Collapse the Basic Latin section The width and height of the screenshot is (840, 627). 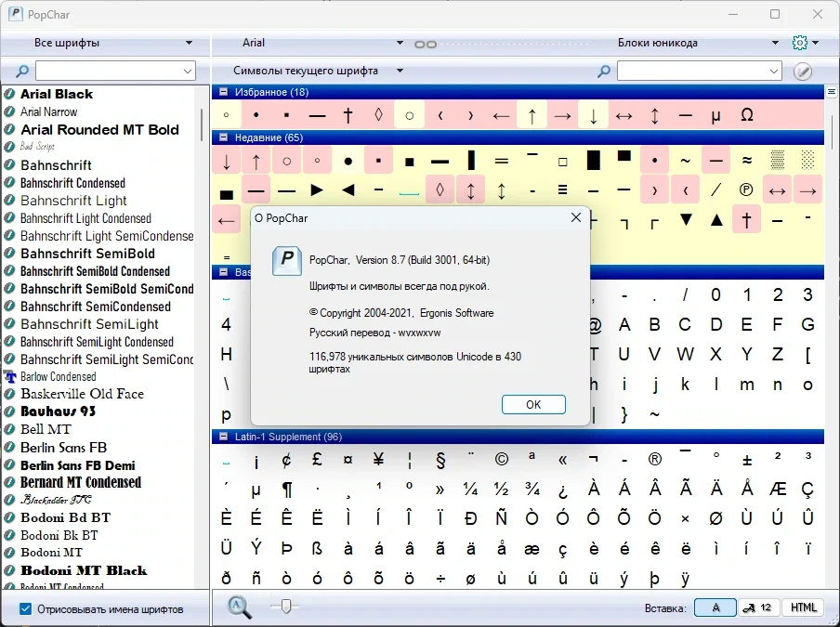[x=223, y=272]
